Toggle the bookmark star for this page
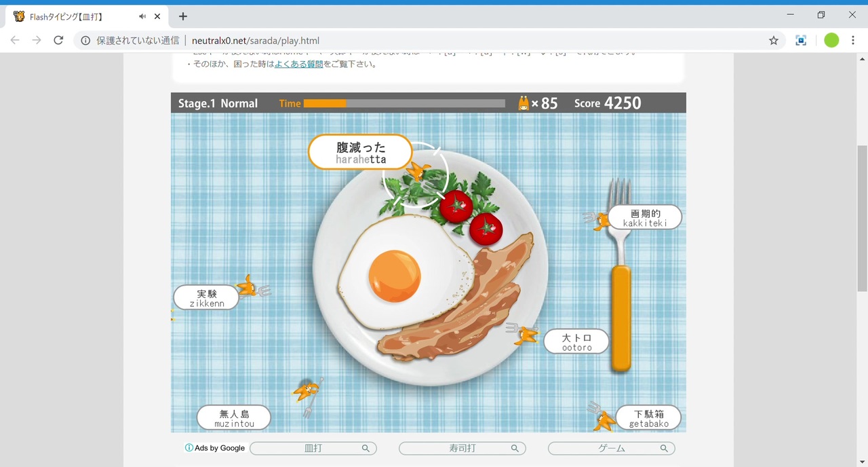This screenshot has width=868, height=467. 773,40
